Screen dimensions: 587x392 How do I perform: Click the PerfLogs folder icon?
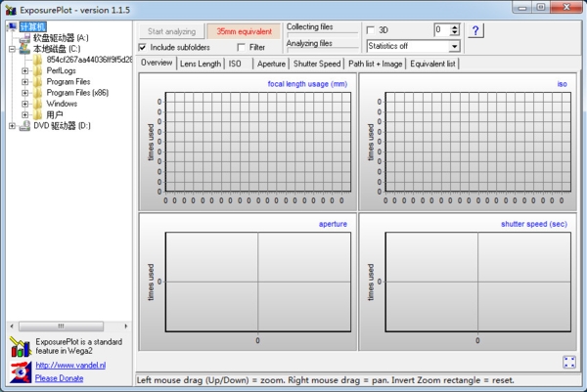(x=38, y=70)
